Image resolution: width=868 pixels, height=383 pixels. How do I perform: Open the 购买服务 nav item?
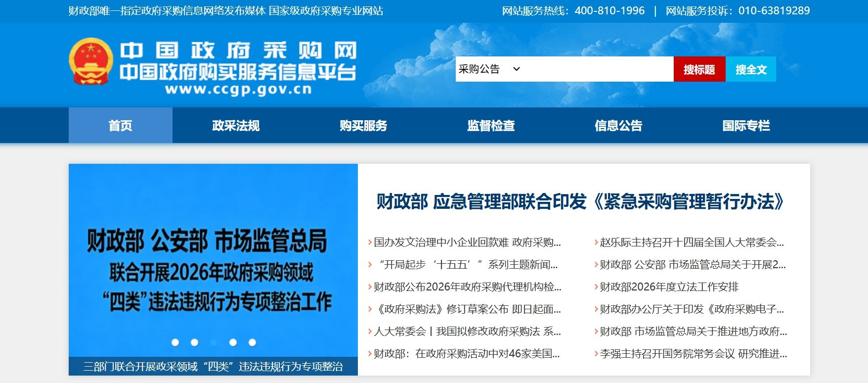[363, 125]
